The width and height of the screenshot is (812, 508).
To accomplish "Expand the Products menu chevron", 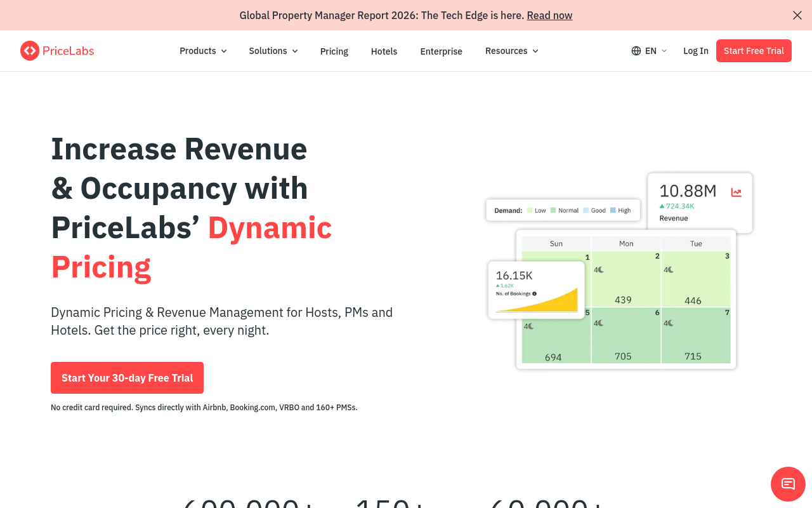I will (x=224, y=51).
